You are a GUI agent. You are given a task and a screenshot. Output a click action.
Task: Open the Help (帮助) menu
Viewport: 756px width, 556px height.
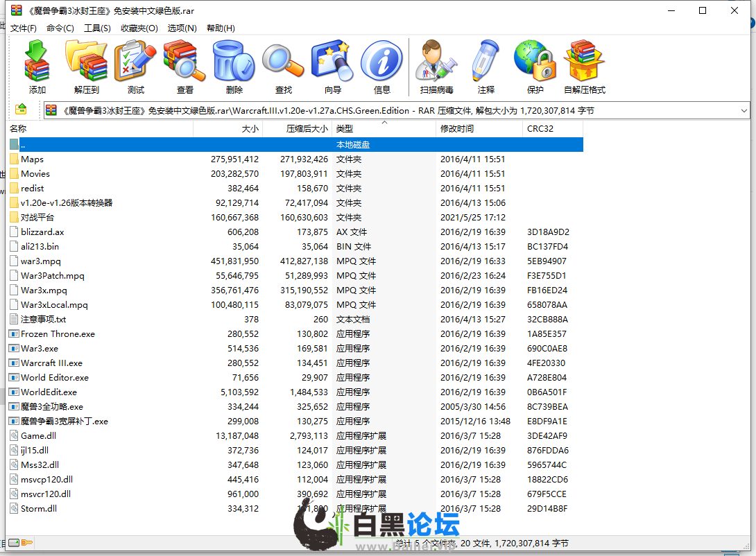tap(221, 28)
